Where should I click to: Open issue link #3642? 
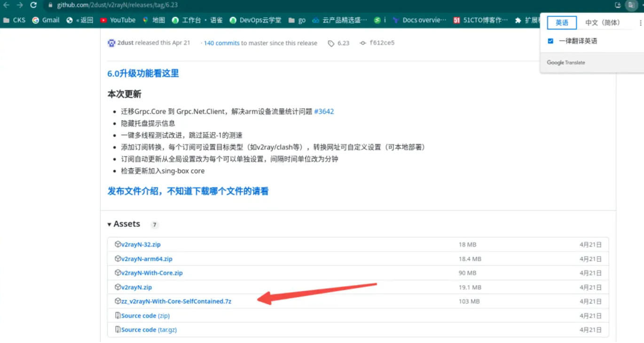coord(324,111)
